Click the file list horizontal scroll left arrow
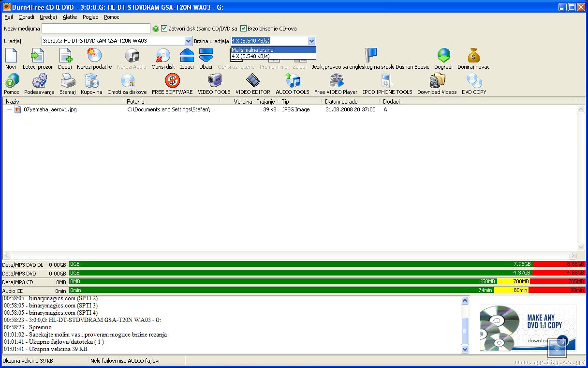The width and height of the screenshot is (588, 368). coord(6,255)
